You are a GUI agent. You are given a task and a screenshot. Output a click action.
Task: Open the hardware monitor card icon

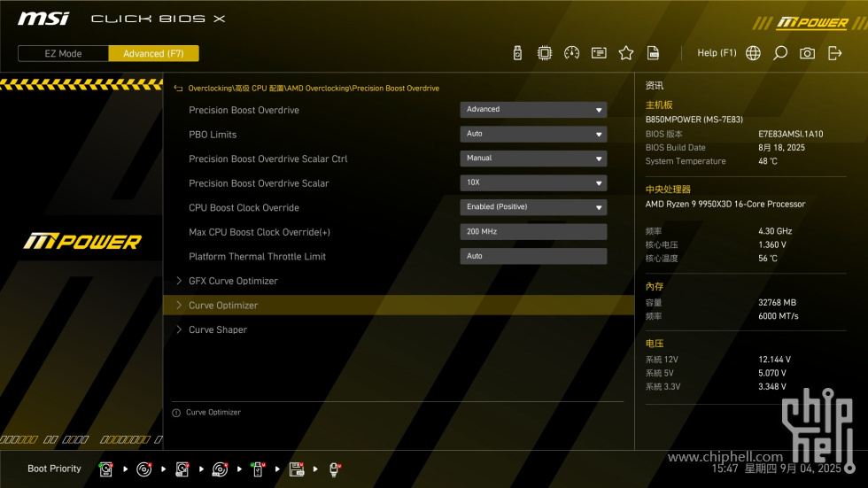599,53
